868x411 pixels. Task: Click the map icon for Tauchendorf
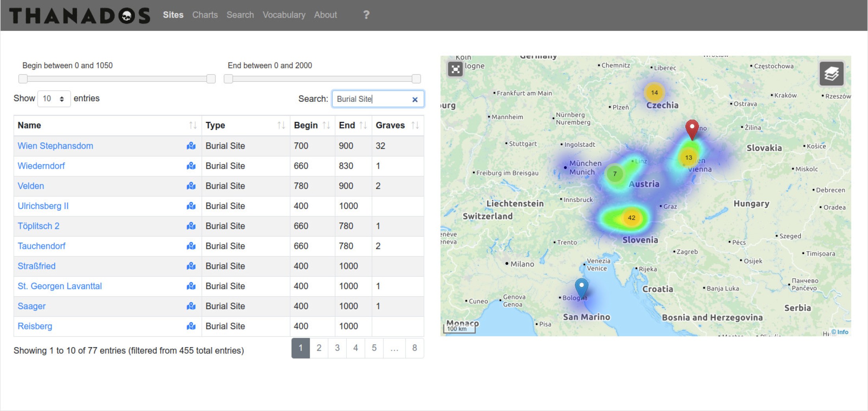click(x=191, y=246)
